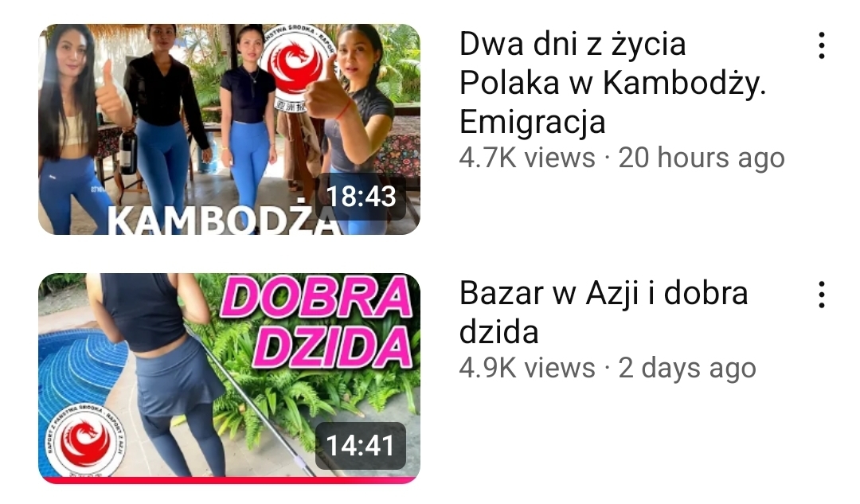Tap the 14:41 duration badge
The image size is (860, 504).
click(x=361, y=445)
